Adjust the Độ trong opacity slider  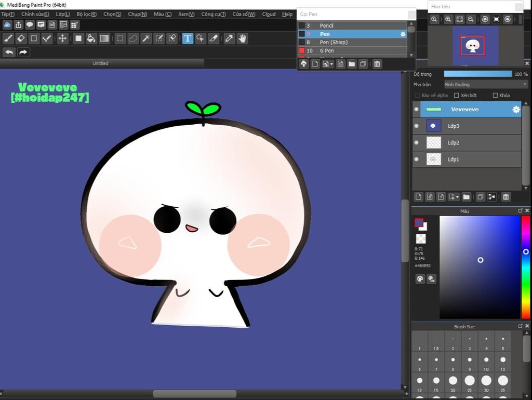[x=478, y=74]
